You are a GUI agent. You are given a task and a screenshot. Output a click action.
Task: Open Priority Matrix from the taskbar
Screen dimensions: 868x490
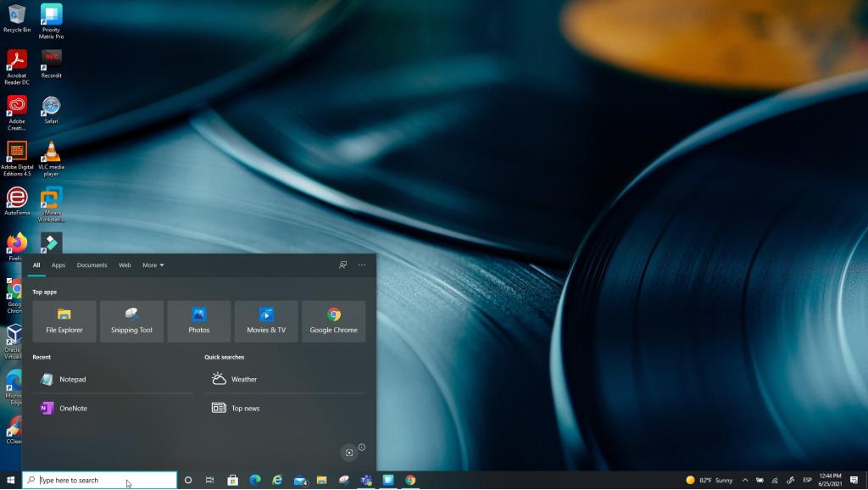click(x=388, y=480)
